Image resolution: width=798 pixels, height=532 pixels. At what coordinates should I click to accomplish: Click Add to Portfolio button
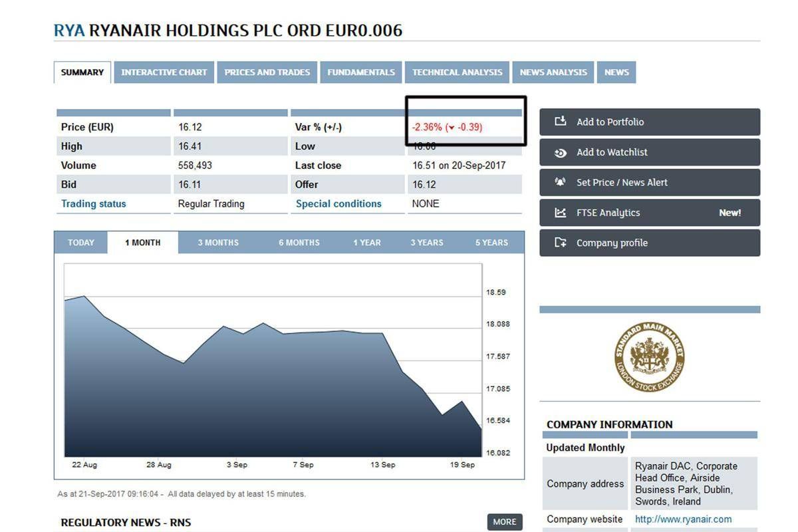click(650, 122)
